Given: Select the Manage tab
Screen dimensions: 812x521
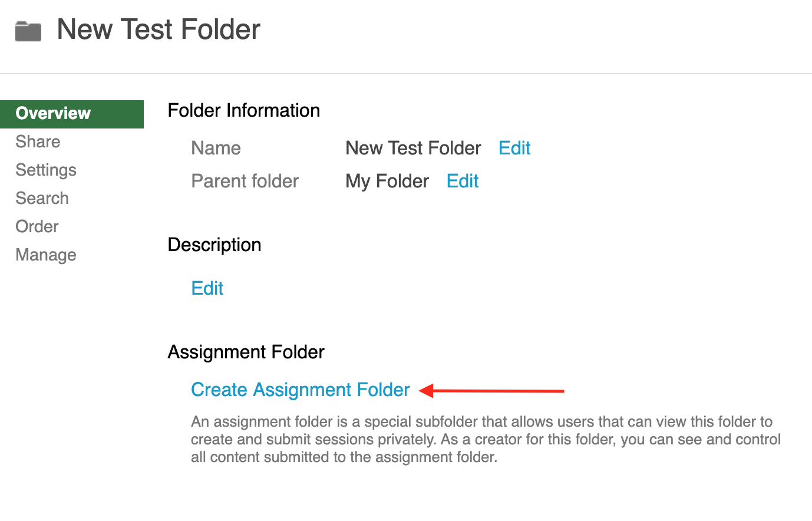Looking at the screenshot, I should click(46, 255).
